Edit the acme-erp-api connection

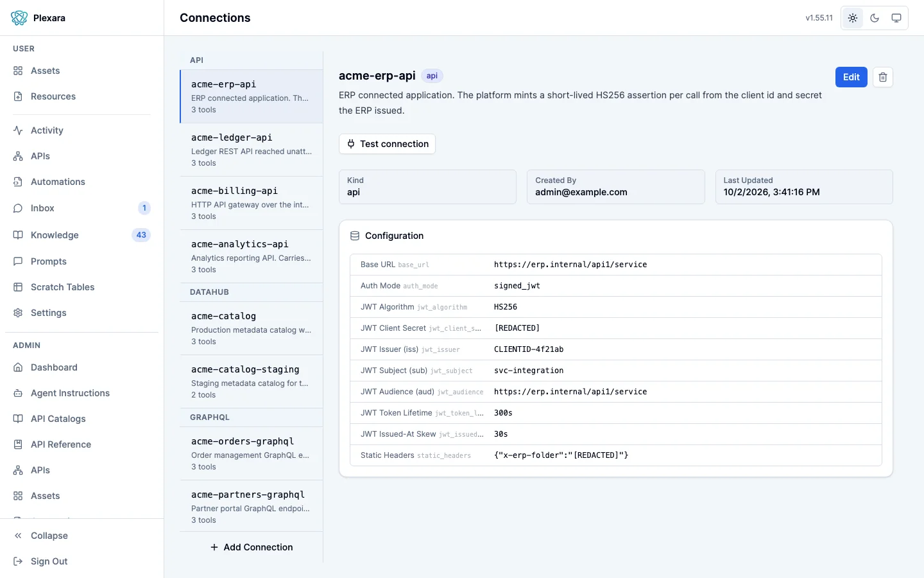851,77
